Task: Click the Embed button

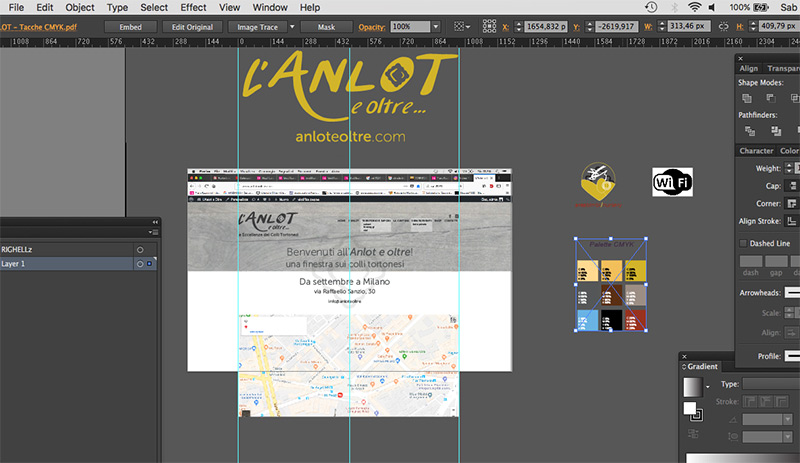Action: coord(131,27)
